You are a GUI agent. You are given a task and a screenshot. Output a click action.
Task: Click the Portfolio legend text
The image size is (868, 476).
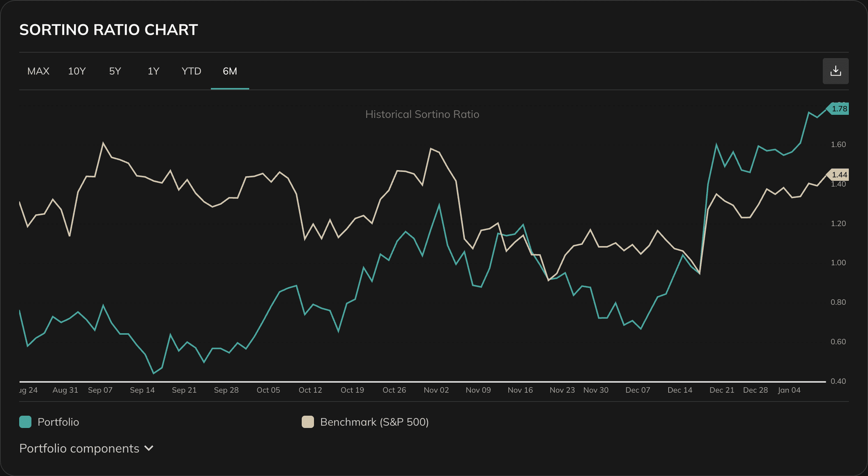tap(58, 422)
